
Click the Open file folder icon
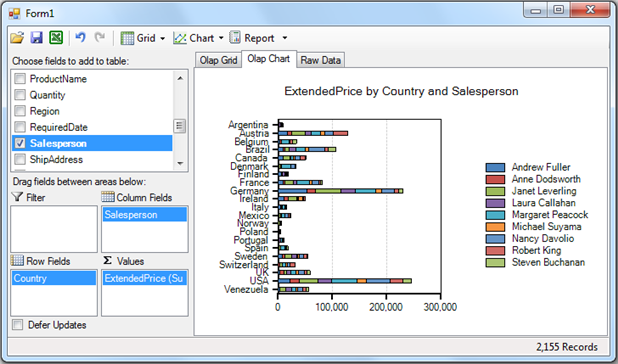(x=17, y=38)
